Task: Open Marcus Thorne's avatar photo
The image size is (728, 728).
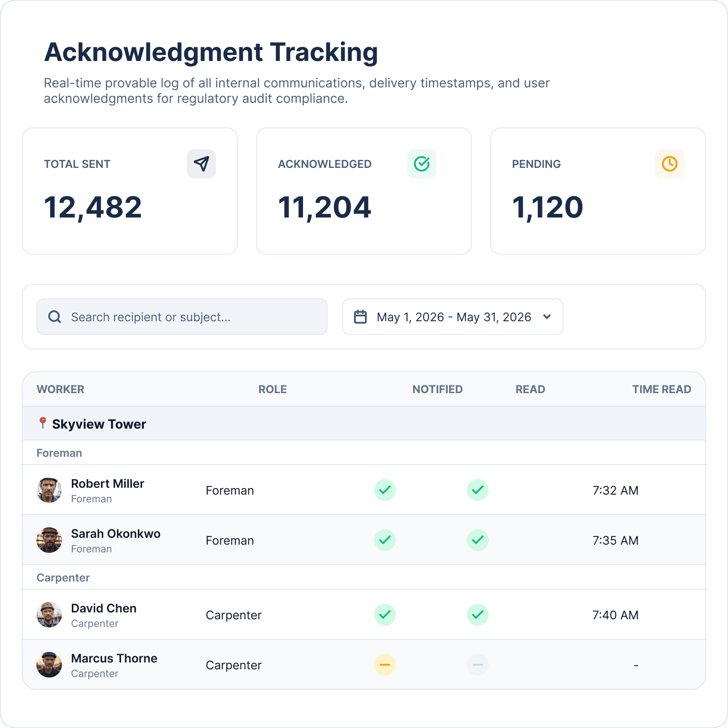Action: tap(49, 665)
